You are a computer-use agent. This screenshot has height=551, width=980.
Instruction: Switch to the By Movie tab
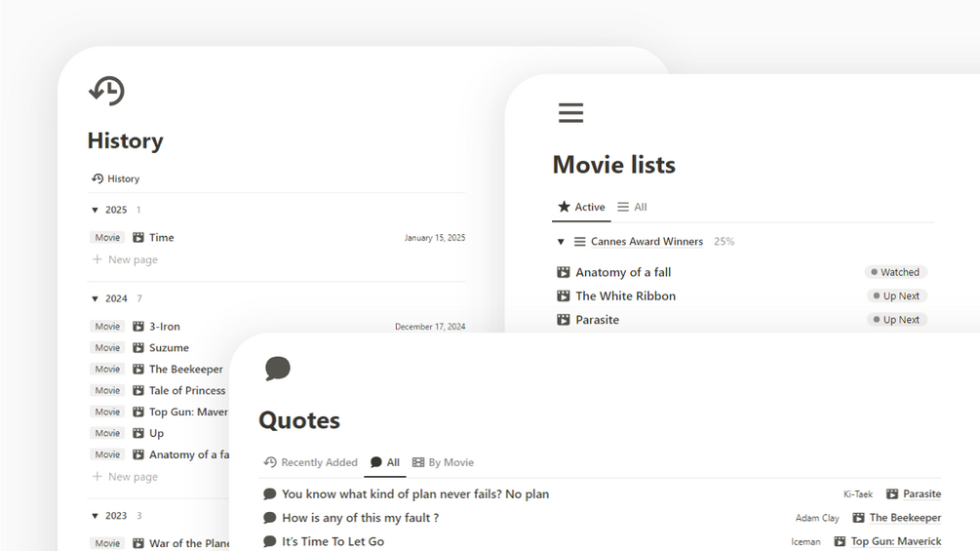click(x=443, y=462)
